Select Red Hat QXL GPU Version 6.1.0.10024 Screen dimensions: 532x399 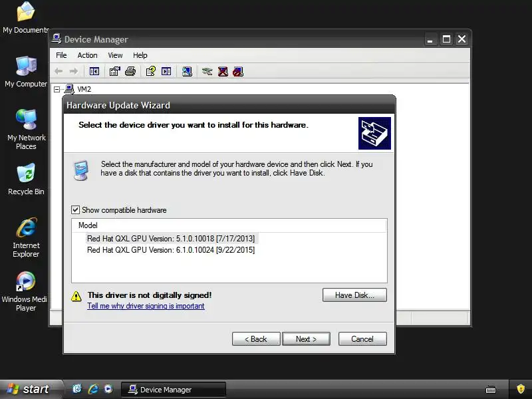point(171,250)
